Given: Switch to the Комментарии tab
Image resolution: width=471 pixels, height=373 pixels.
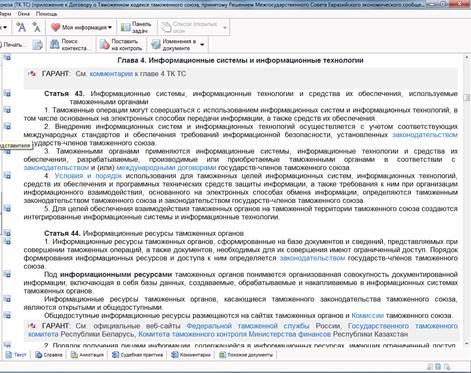Looking at the screenshot, I should [191, 355].
